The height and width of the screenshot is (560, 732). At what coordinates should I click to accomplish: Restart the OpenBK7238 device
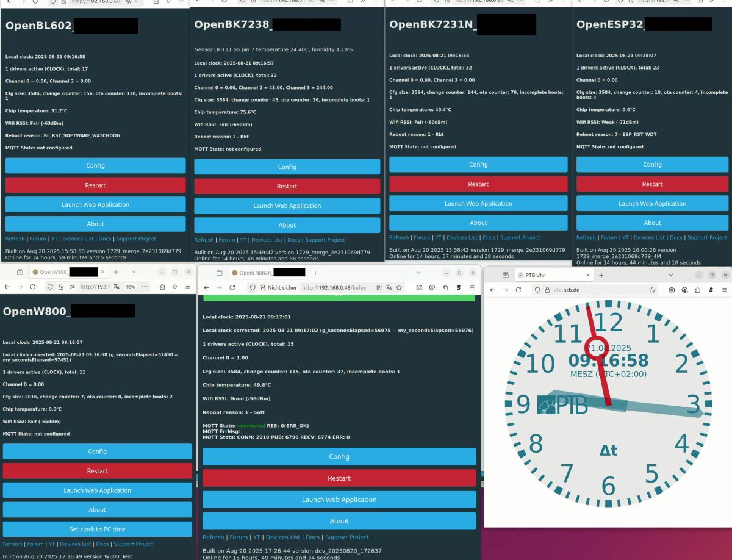(x=287, y=186)
